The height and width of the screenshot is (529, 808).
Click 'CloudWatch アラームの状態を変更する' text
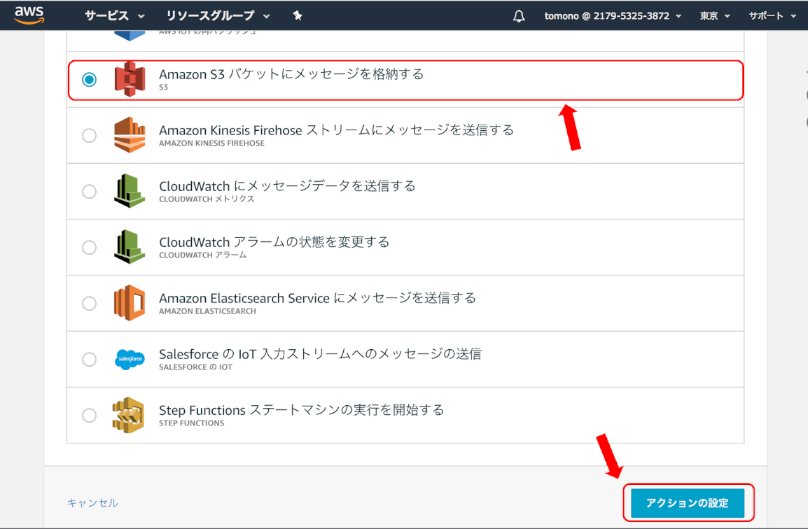(x=274, y=242)
